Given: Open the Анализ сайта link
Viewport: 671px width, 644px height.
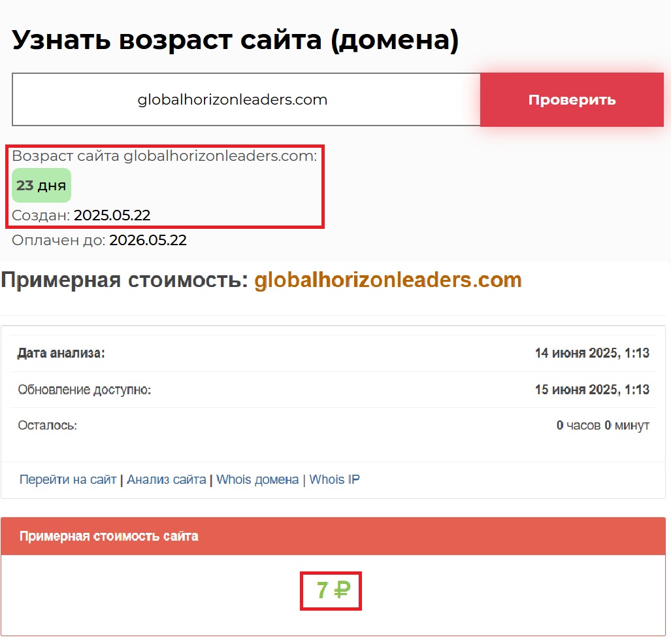Looking at the screenshot, I should tap(166, 479).
